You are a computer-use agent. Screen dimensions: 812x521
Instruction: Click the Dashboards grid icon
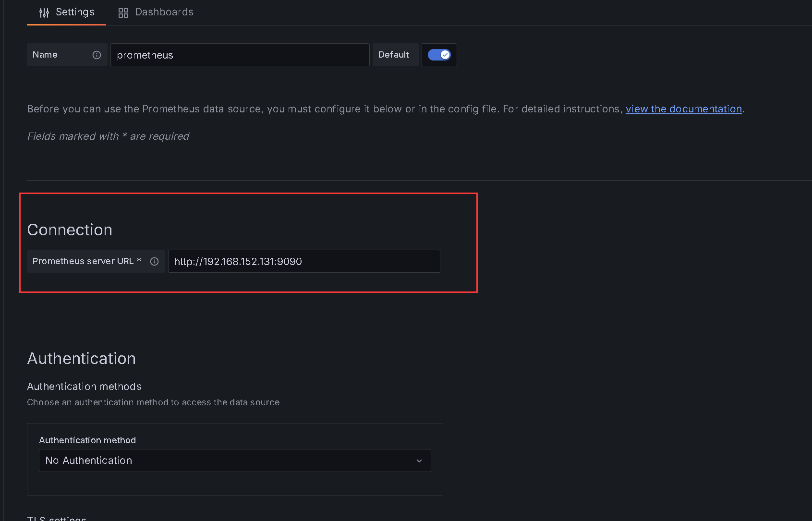123,13
